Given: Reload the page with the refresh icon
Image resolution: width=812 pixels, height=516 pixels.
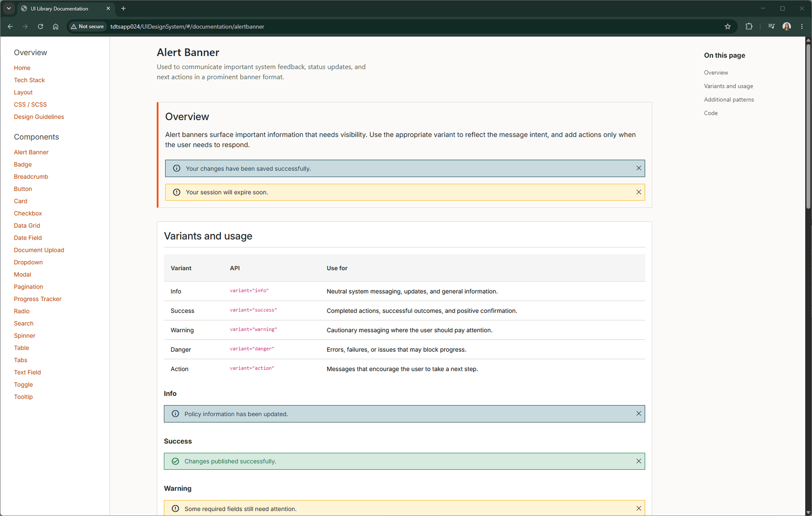Looking at the screenshot, I should click(x=41, y=26).
